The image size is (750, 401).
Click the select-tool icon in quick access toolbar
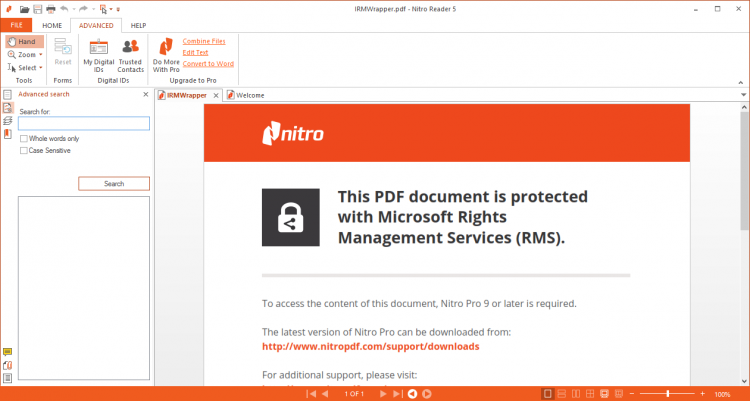(x=103, y=9)
